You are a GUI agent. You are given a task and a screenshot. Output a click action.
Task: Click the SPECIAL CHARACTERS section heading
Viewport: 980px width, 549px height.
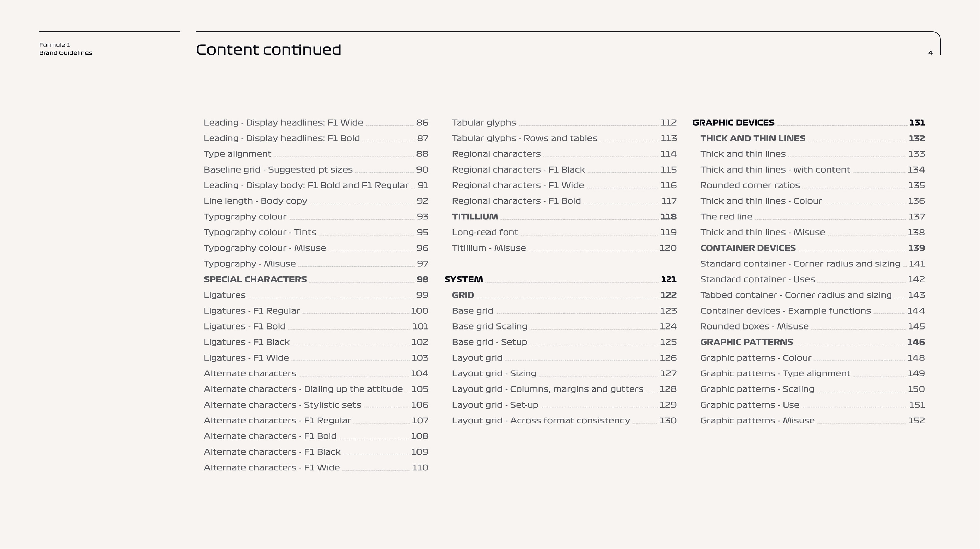[x=255, y=280]
